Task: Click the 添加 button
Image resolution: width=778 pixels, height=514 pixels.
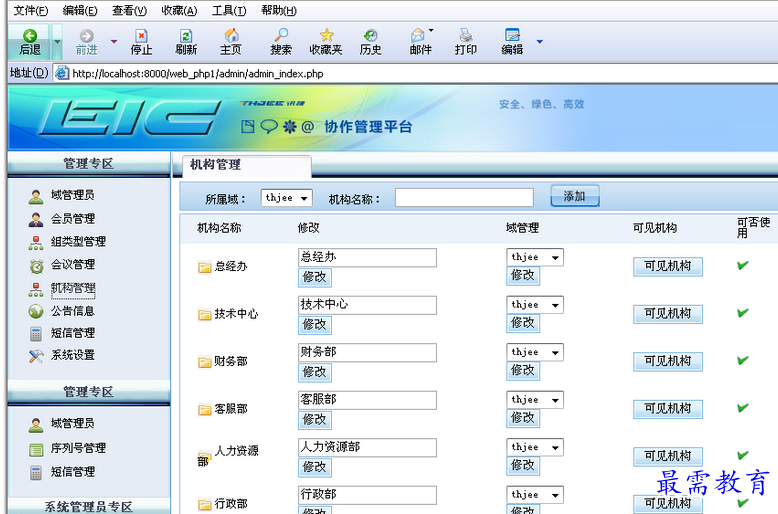Action: pos(574,197)
